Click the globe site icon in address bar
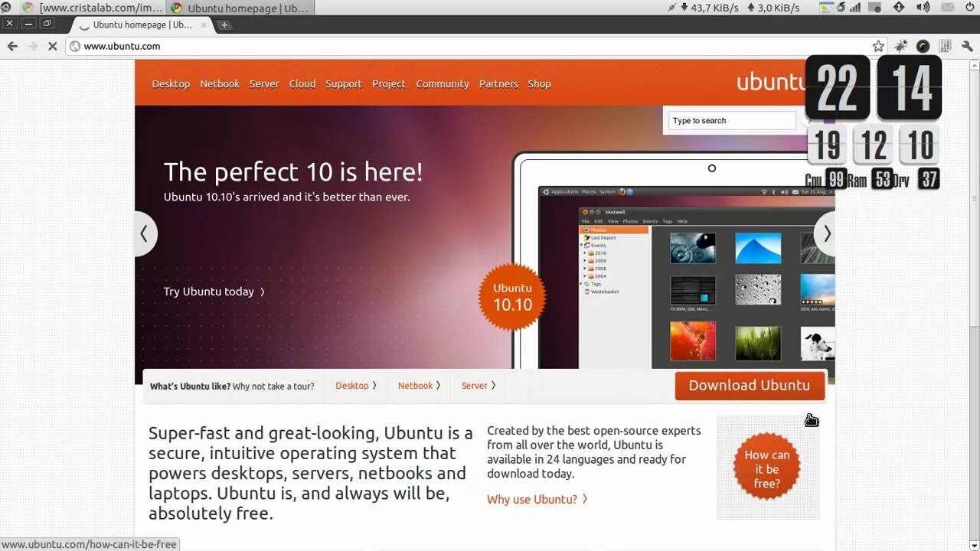980x551 pixels. (74, 46)
